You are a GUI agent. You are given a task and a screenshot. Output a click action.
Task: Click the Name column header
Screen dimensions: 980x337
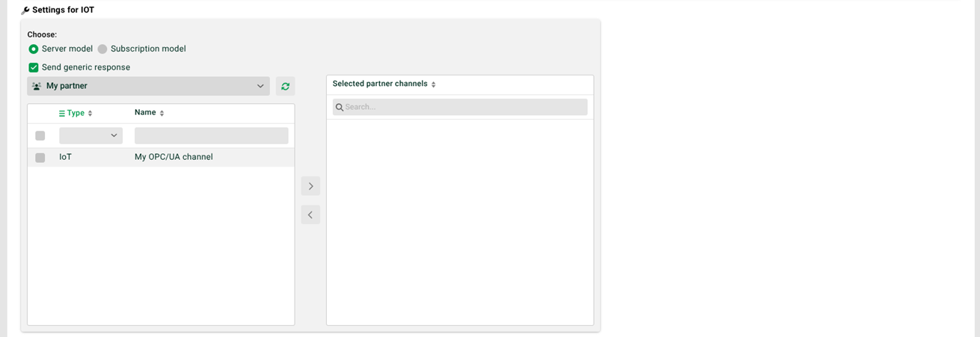[x=145, y=113]
